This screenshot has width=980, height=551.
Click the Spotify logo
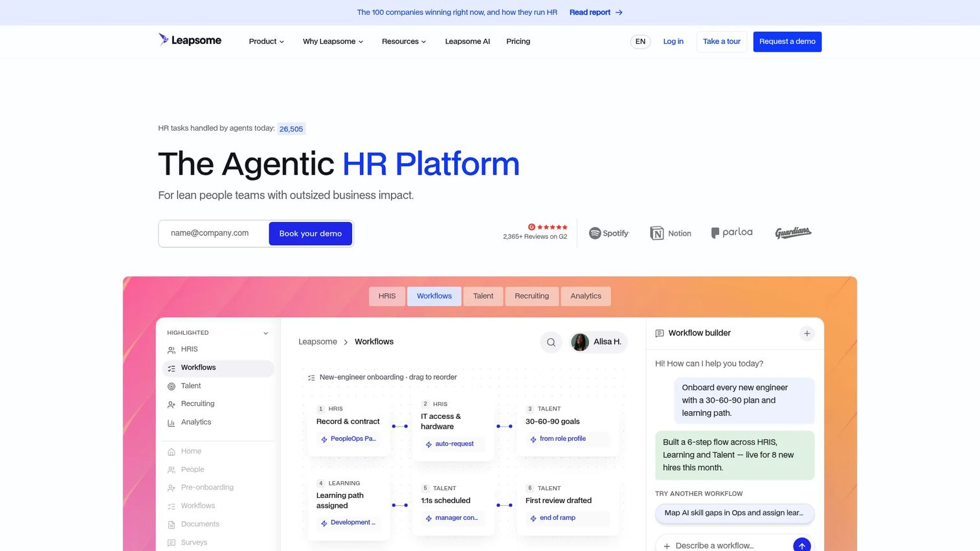(x=608, y=233)
